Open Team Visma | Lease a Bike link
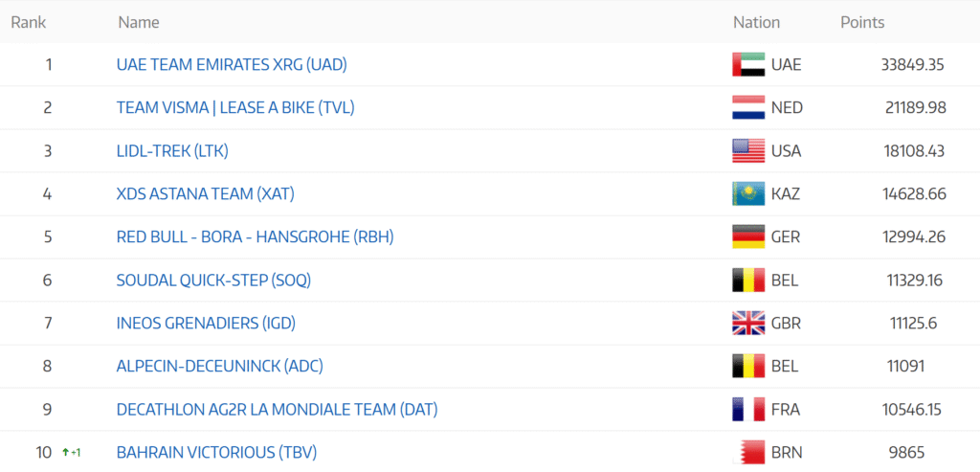The height and width of the screenshot is (472, 980). (x=235, y=108)
